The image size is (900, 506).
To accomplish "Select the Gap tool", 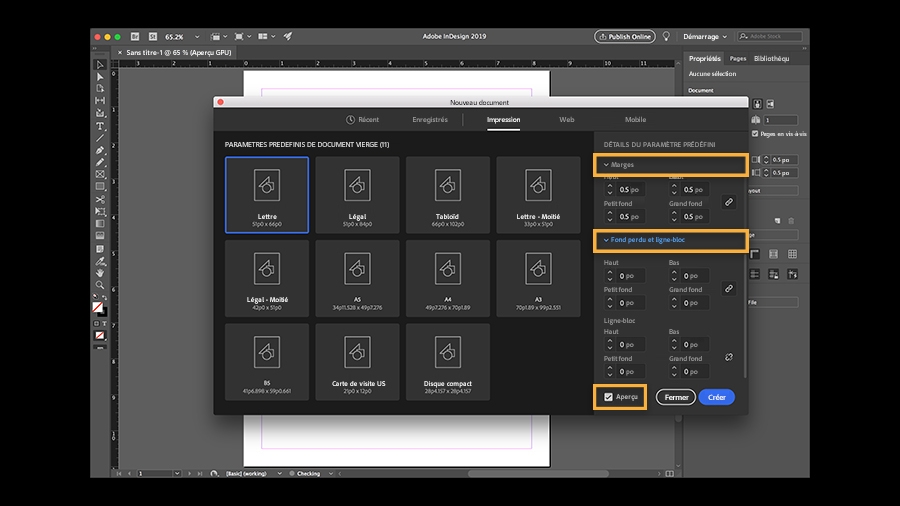I will pos(100,101).
